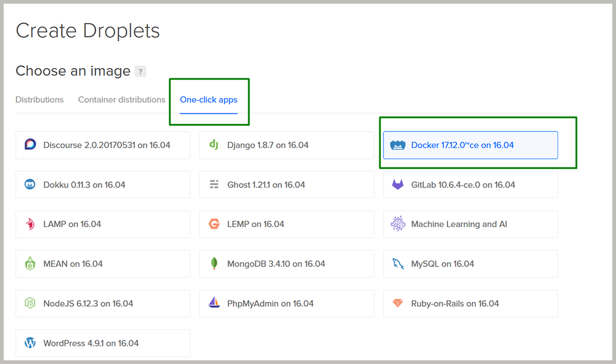Choose the LAMP on 16.04 image

click(102, 224)
